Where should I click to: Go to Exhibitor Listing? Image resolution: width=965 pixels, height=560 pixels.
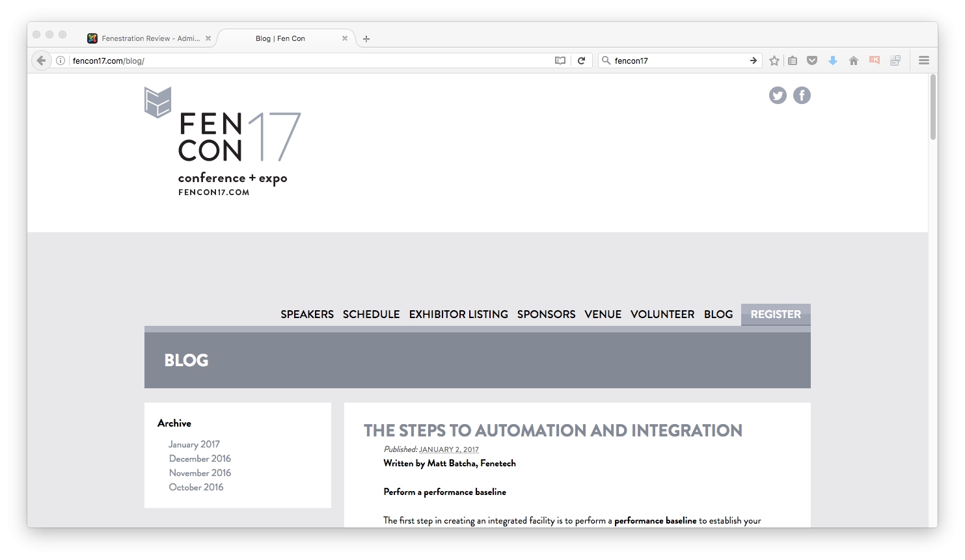click(459, 314)
